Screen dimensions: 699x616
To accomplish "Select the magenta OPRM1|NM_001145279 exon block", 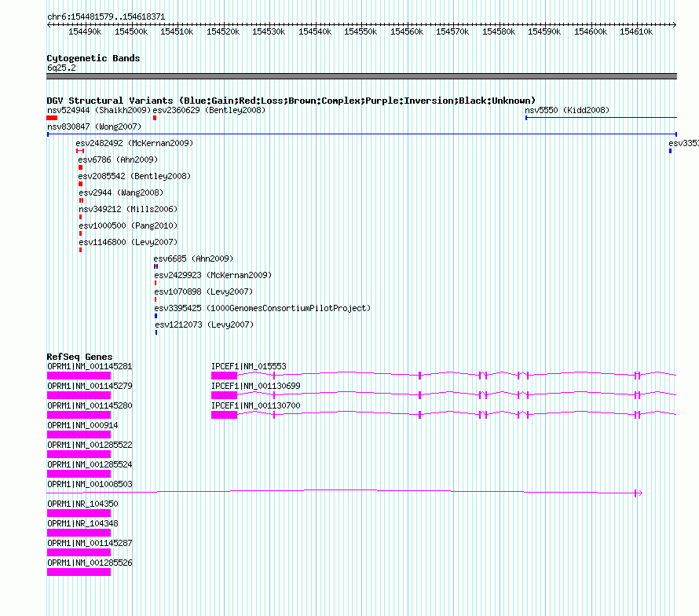I will [79, 395].
